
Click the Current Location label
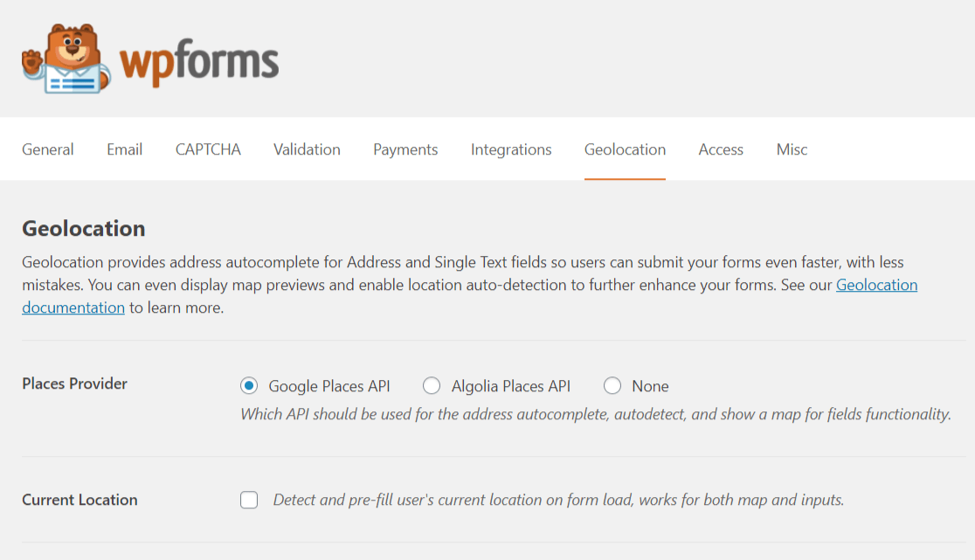80,500
